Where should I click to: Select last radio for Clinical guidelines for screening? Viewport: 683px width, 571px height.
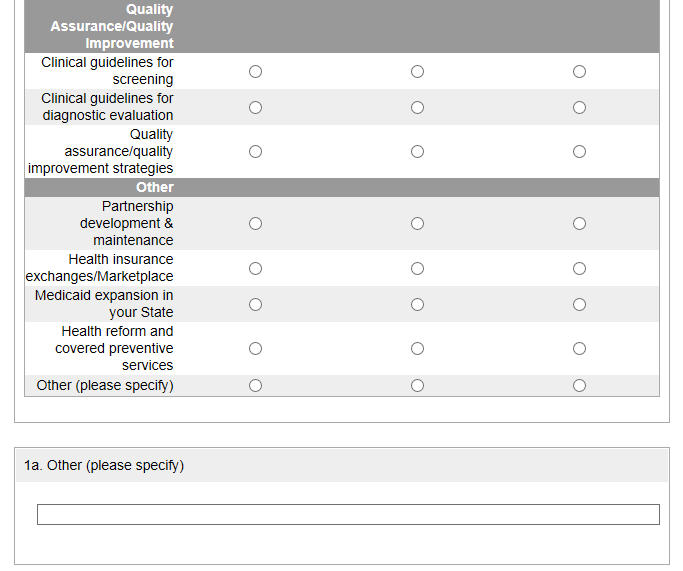[579, 71]
